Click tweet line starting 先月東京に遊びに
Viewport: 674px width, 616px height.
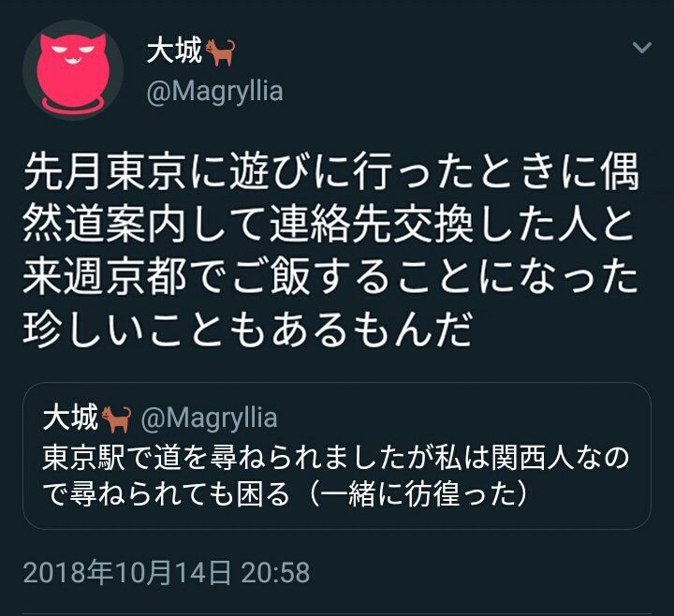pos(331,174)
